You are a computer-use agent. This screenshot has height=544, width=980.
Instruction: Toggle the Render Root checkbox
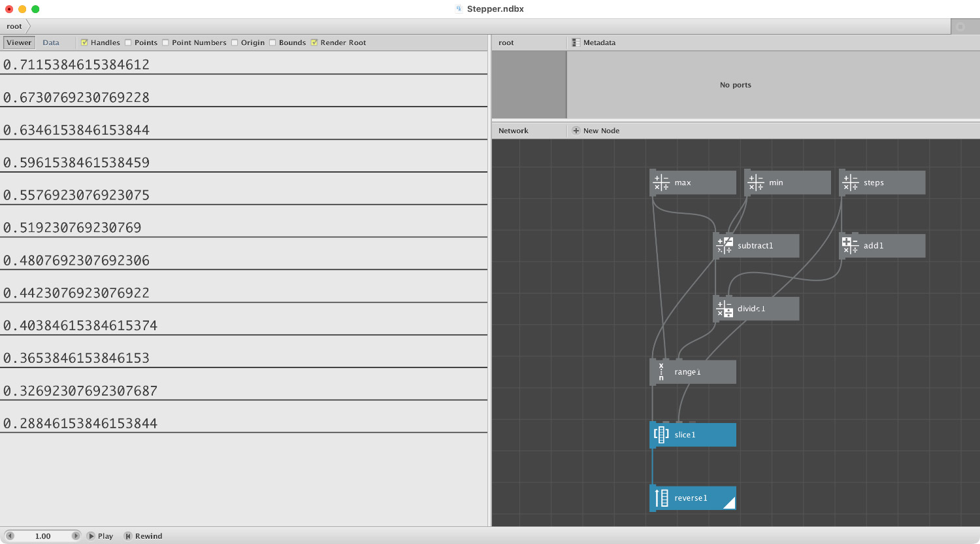click(314, 42)
